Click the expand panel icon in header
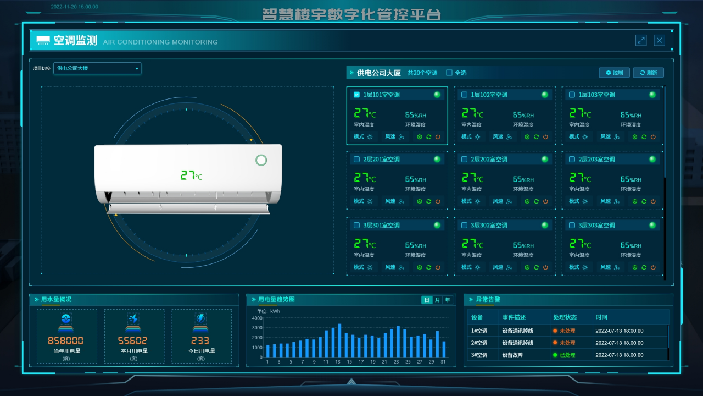Screen dimensions: 704x396 tap(641, 40)
